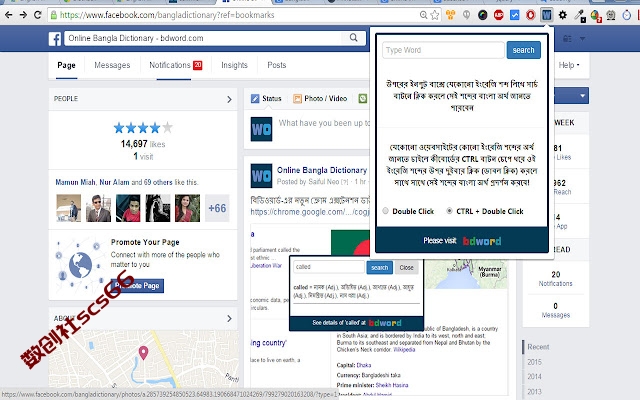Image resolution: width=640 pixels, height=400 pixels.
Task: Expand the PEOPLE section chevron
Action: [229, 99]
